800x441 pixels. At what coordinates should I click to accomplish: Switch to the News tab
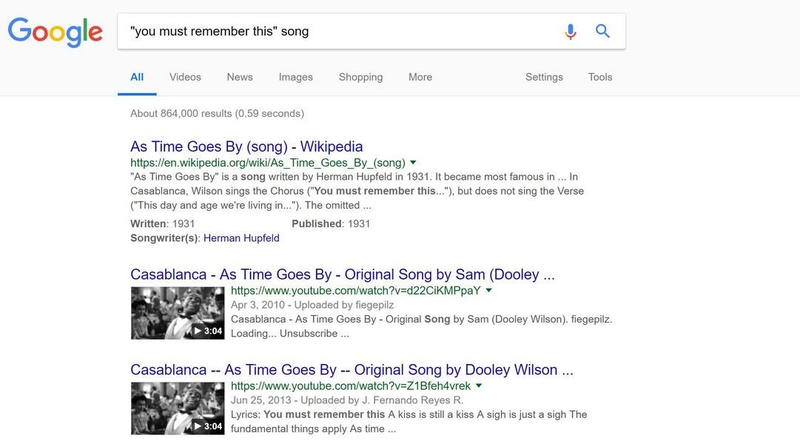240,77
